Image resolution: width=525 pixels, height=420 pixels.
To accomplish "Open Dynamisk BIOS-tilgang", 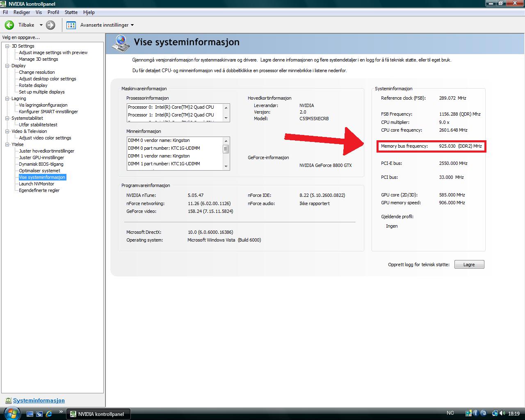I will coord(41,164).
